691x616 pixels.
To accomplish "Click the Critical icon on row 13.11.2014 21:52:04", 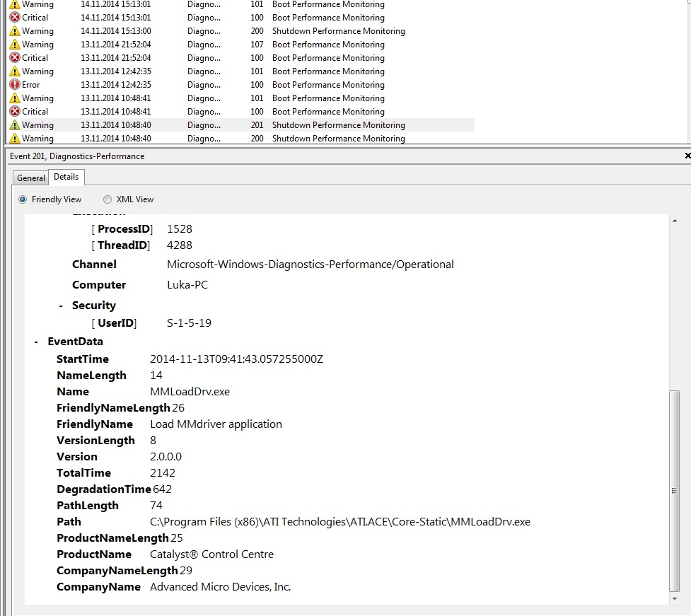I will click(x=15, y=58).
